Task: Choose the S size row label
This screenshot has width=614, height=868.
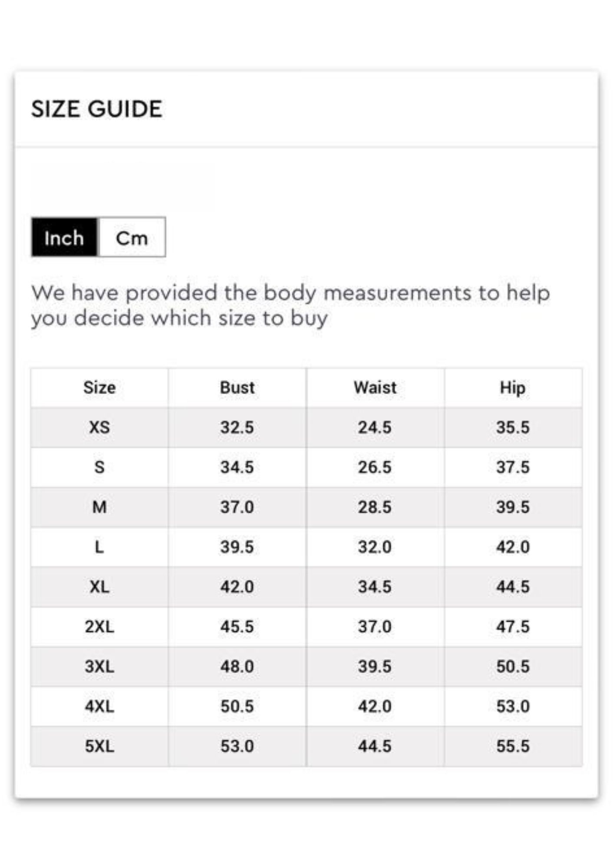Action: click(x=99, y=467)
